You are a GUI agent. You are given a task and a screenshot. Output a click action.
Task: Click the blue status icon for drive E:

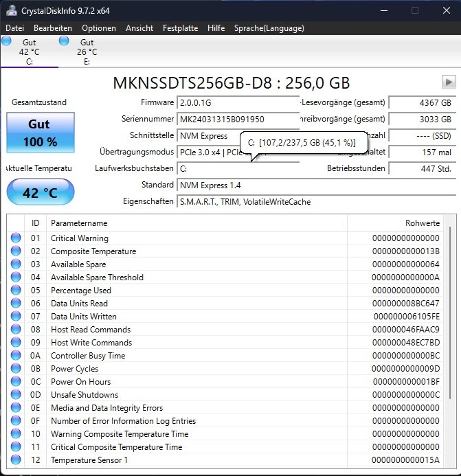(64, 41)
